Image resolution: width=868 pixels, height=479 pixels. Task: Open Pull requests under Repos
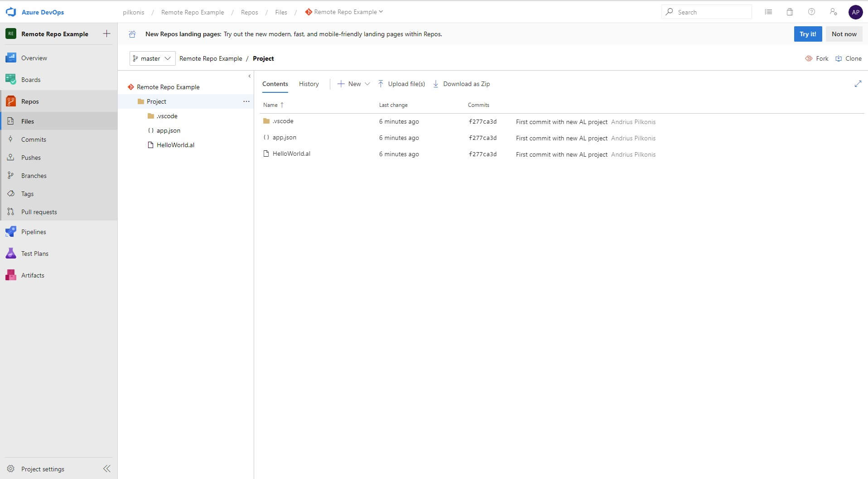(59, 212)
